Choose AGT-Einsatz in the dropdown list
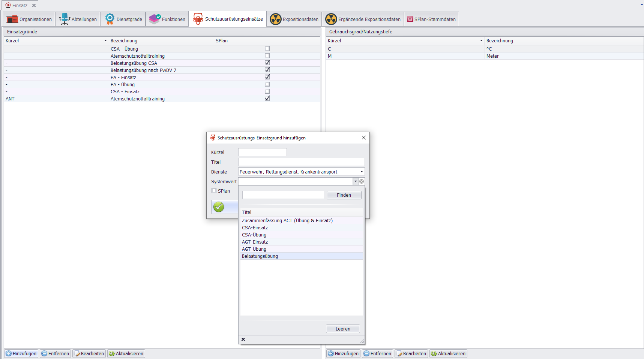 coord(255,242)
